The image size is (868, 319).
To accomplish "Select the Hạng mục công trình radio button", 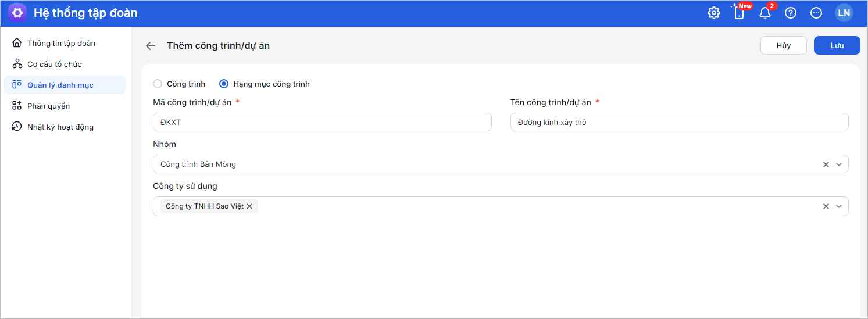I will click(224, 84).
